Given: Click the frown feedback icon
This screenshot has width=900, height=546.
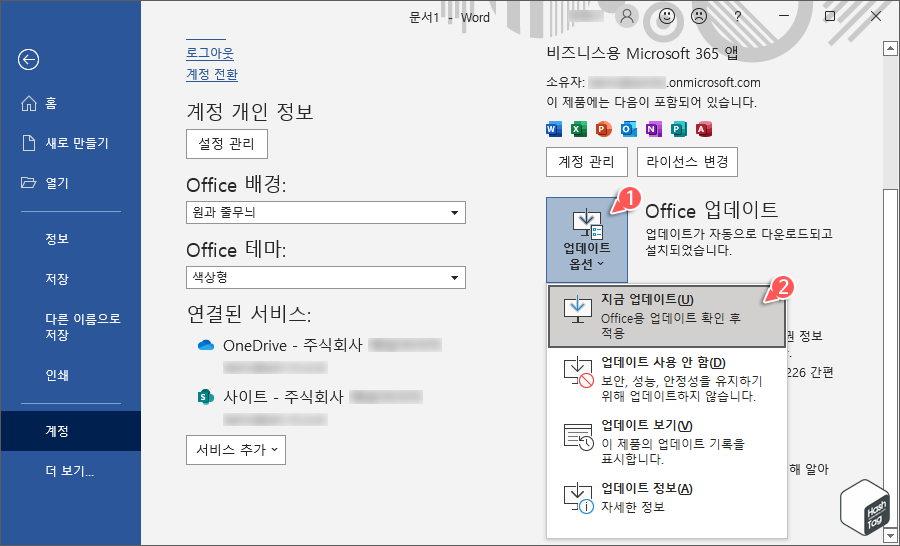Looking at the screenshot, I should coord(699,17).
